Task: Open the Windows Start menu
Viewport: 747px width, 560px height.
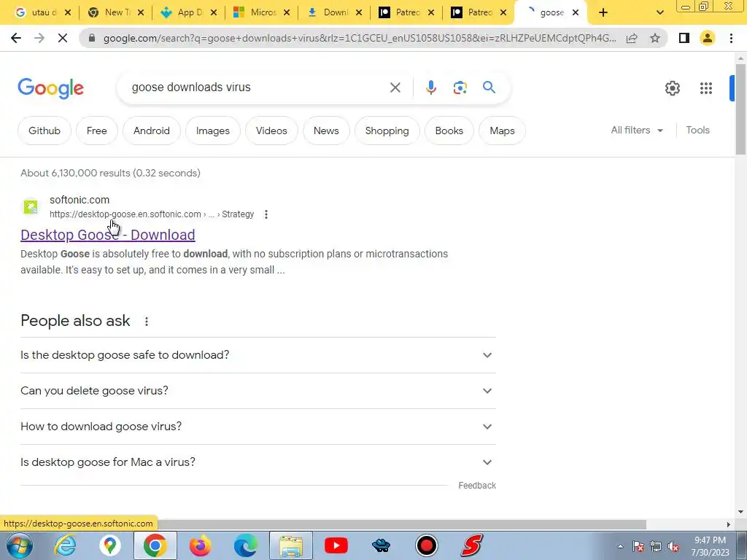Action: [19, 545]
